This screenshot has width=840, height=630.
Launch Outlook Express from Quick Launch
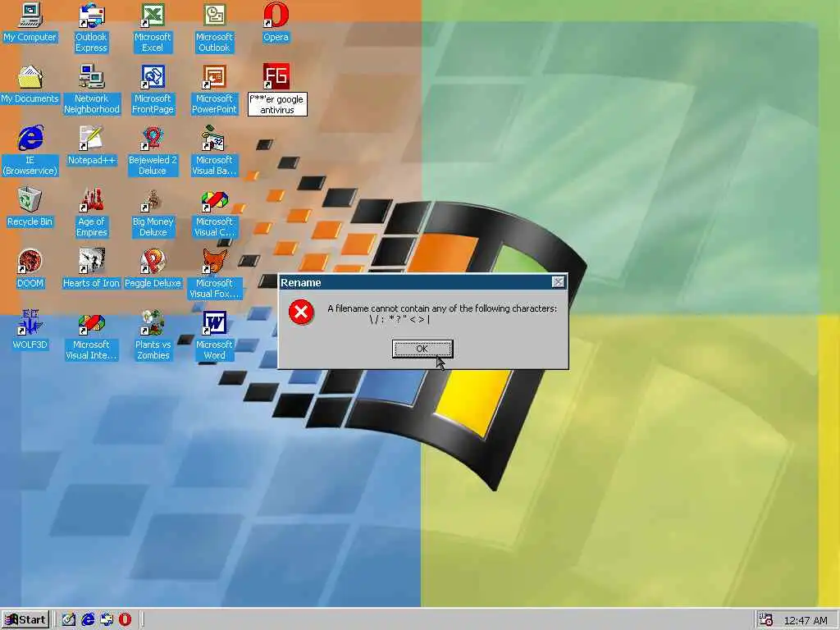(107, 620)
